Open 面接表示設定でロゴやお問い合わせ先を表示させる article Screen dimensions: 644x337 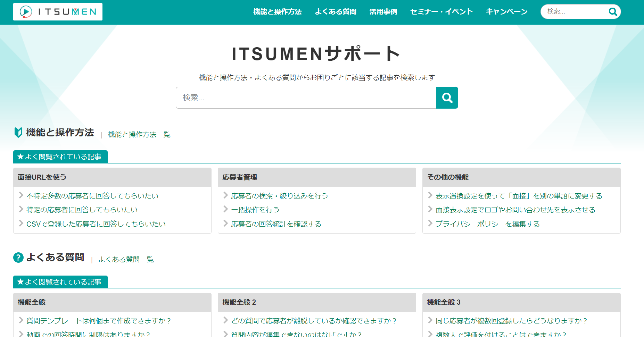(515, 210)
